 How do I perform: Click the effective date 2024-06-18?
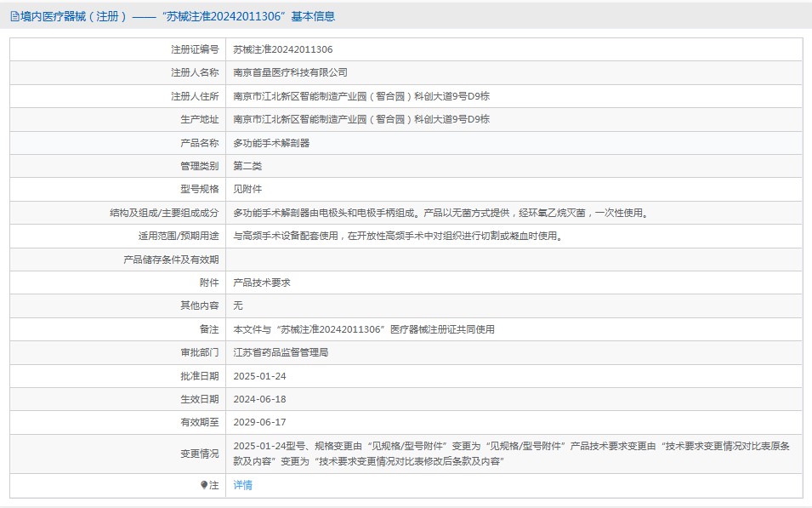click(259, 399)
